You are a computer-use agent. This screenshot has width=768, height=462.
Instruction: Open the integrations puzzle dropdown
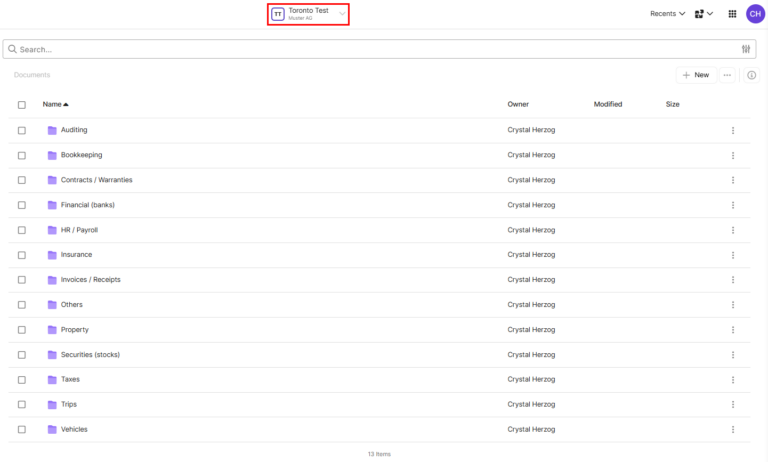click(x=703, y=14)
